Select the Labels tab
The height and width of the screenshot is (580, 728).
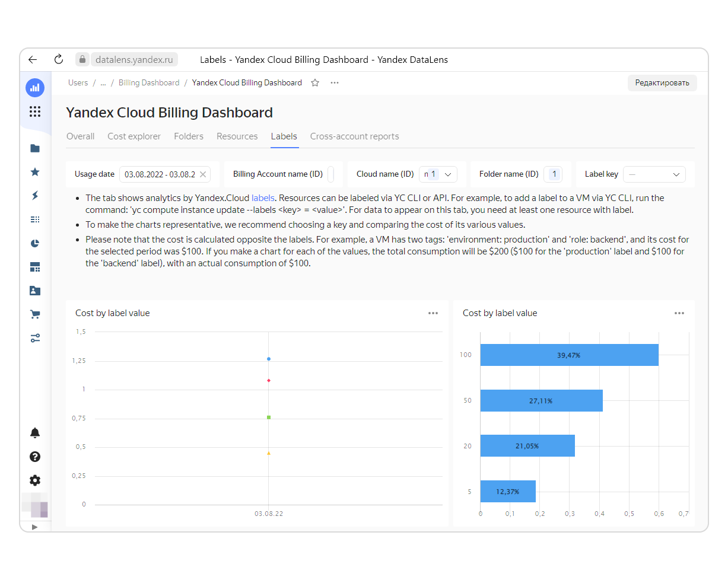click(284, 136)
